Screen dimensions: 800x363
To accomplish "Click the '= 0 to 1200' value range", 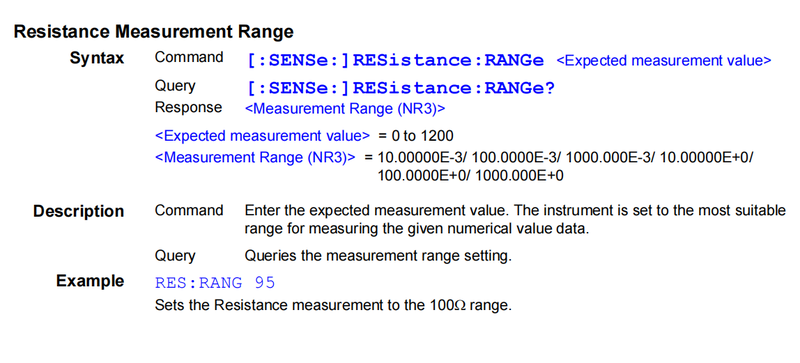I will pos(416,136).
